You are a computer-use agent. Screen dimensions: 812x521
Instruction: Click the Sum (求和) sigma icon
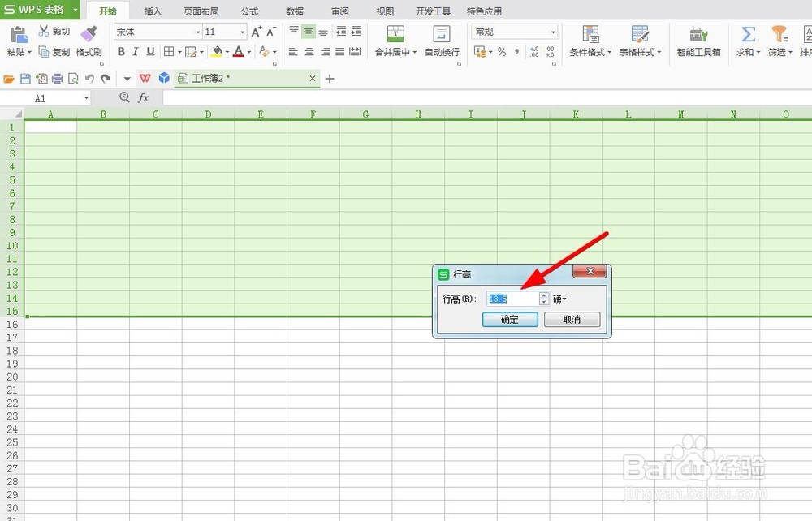point(748,34)
